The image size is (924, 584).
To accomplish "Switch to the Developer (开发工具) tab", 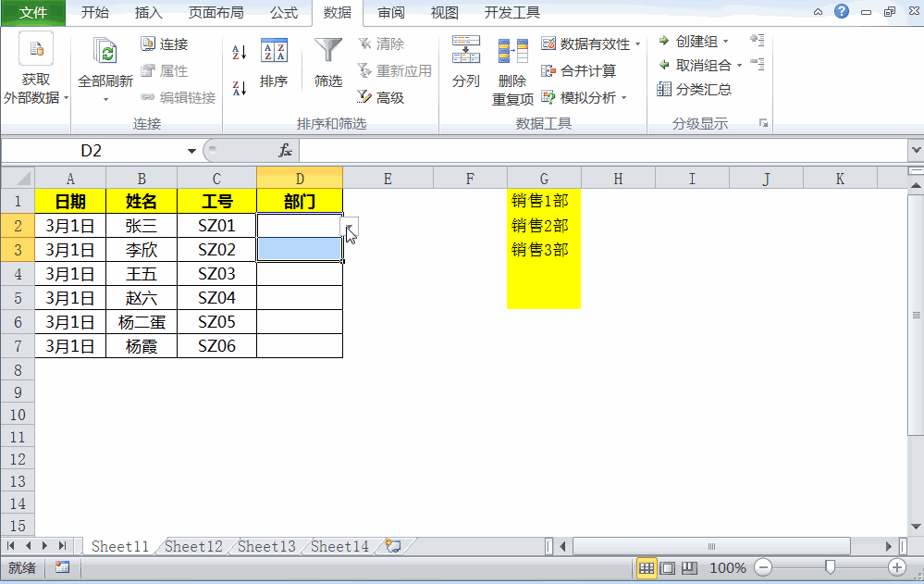I will click(512, 12).
